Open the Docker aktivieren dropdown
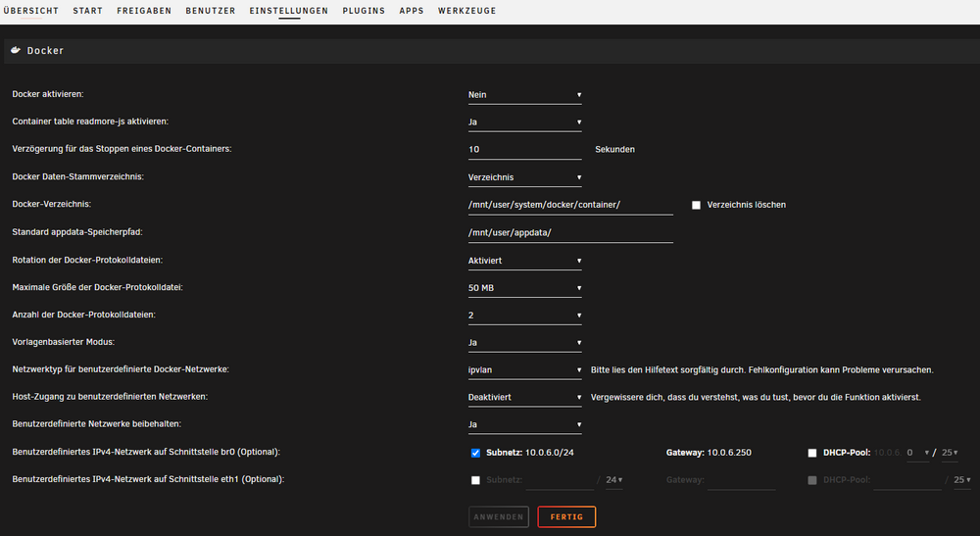Image resolution: width=980 pixels, height=536 pixels. tap(525, 95)
